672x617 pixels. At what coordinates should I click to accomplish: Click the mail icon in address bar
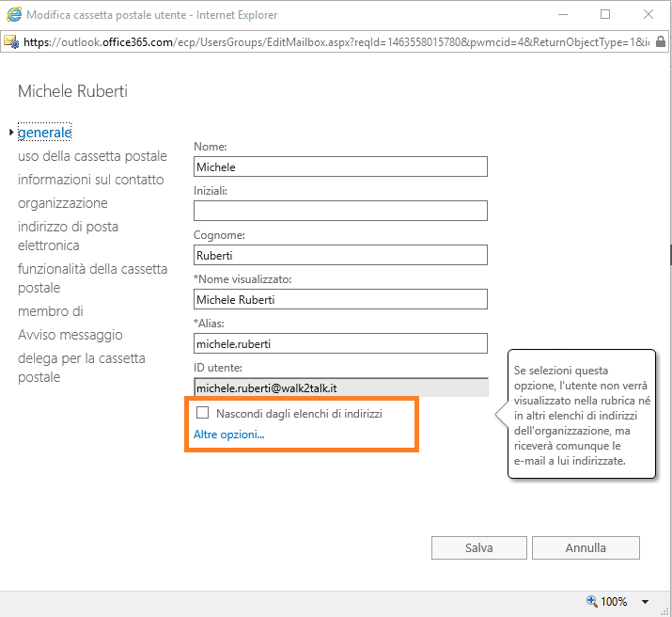point(11,42)
